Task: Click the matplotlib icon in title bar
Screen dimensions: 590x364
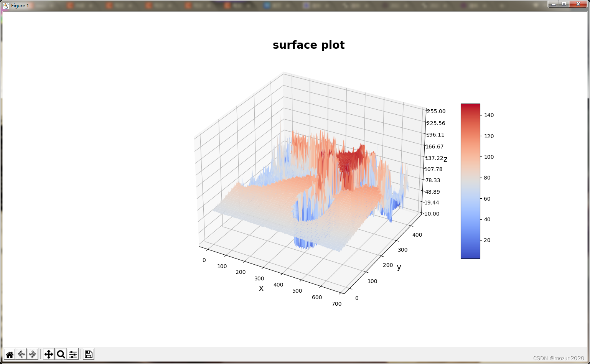Action: pyautogui.click(x=6, y=5)
